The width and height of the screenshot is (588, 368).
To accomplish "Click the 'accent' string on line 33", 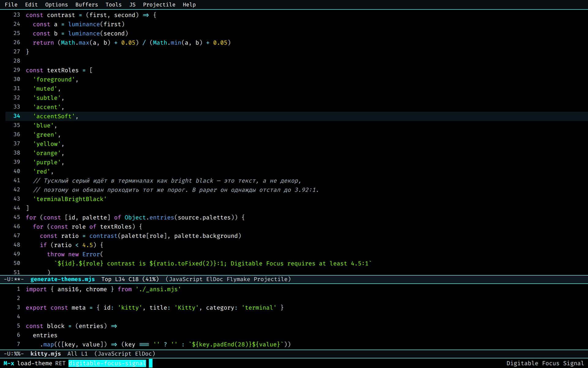I will 47,107.
